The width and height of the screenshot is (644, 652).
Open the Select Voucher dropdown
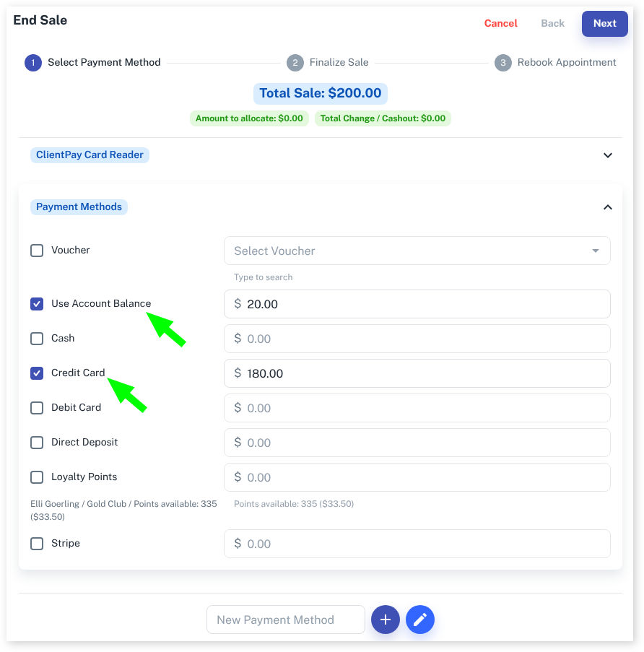coord(417,251)
